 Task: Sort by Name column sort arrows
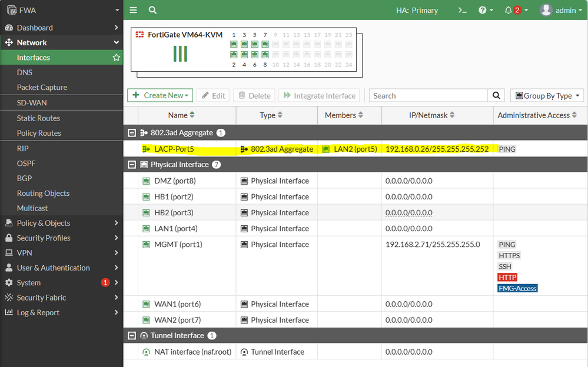[x=192, y=115]
